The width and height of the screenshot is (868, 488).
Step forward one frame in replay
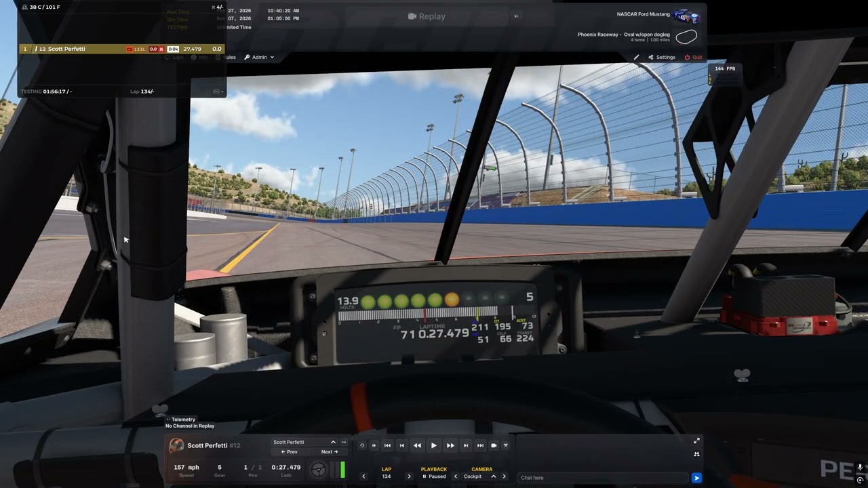pyautogui.click(x=466, y=445)
